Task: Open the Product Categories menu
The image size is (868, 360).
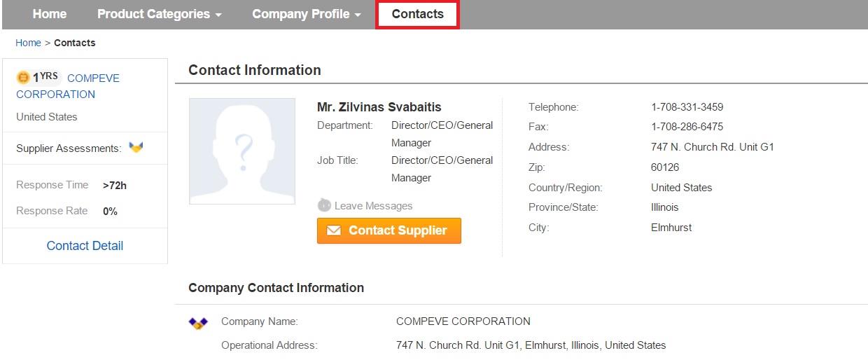Action: [160, 14]
